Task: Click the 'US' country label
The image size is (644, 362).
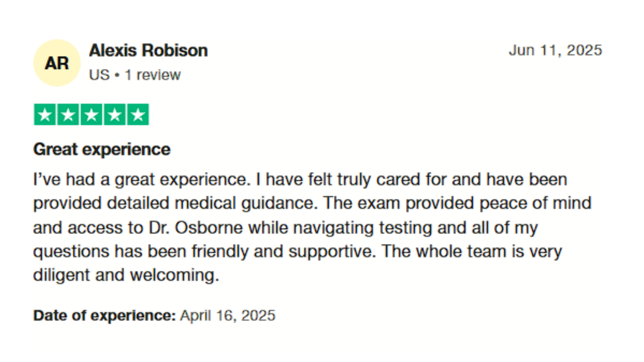Action: coord(99,75)
